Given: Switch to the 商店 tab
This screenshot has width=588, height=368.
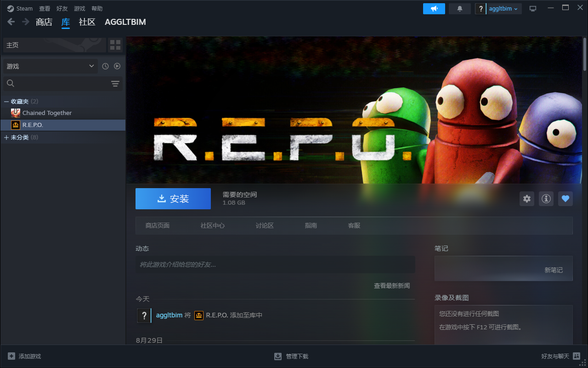Looking at the screenshot, I should click(44, 22).
